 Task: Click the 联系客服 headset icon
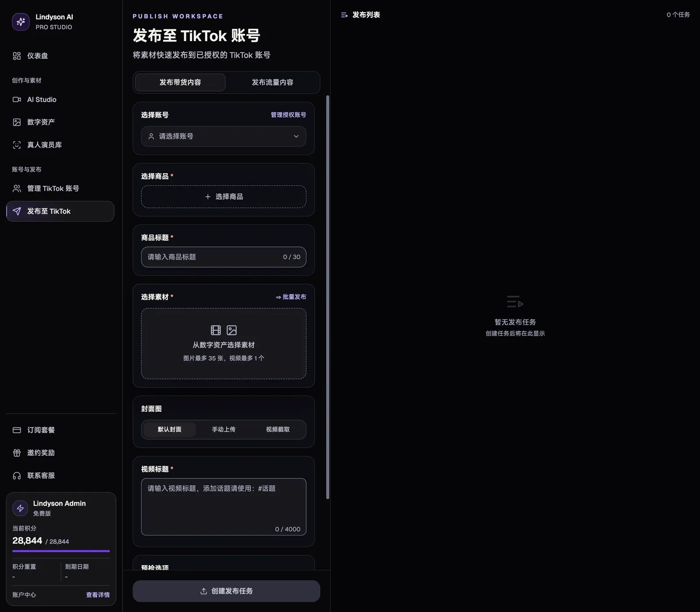point(17,476)
